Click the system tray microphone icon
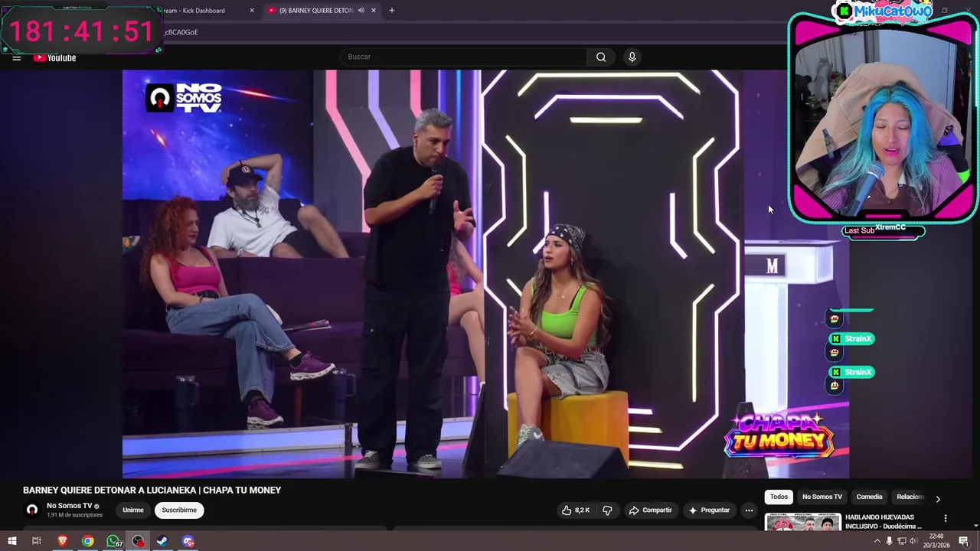Image resolution: width=980 pixels, height=551 pixels. 889,541
